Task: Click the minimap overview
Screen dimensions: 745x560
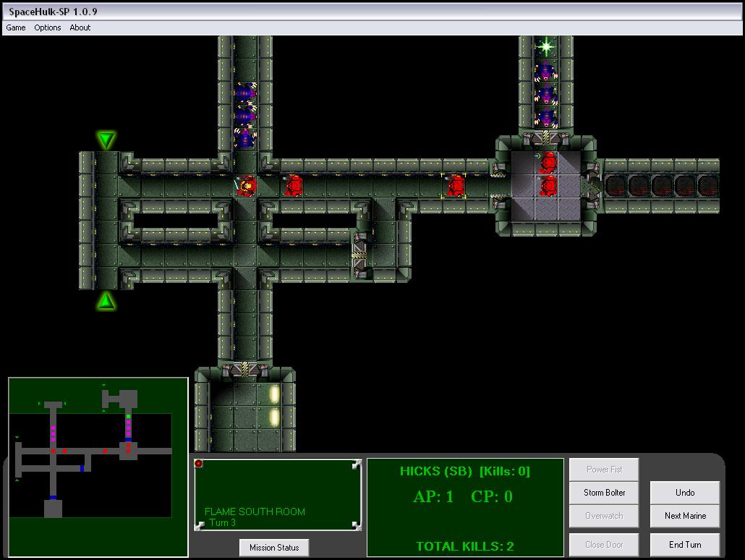Action: pos(98,467)
